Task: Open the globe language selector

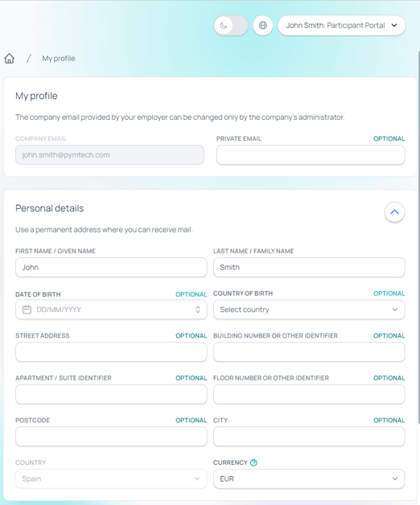Action: 263,25
